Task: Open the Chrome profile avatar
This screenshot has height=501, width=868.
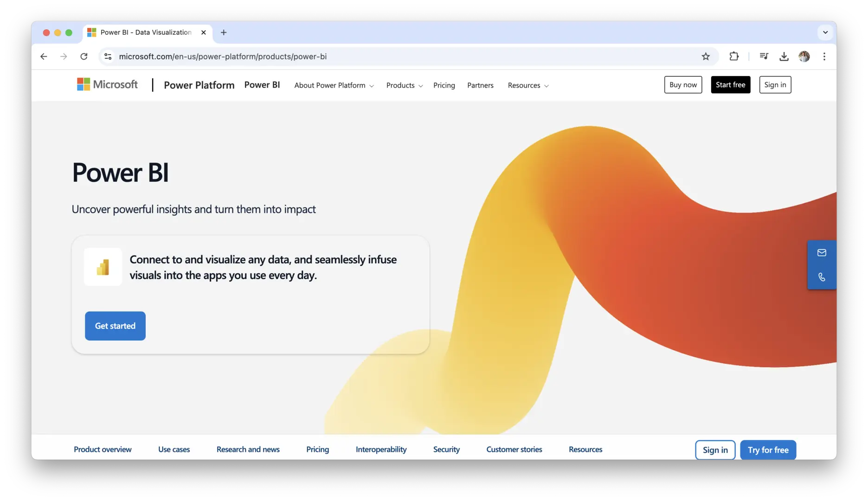Action: pos(804,57)
